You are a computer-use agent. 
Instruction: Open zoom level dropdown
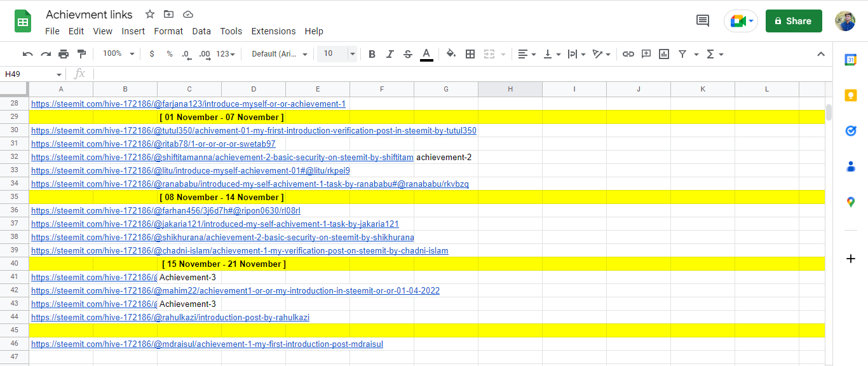click(118, 54)
